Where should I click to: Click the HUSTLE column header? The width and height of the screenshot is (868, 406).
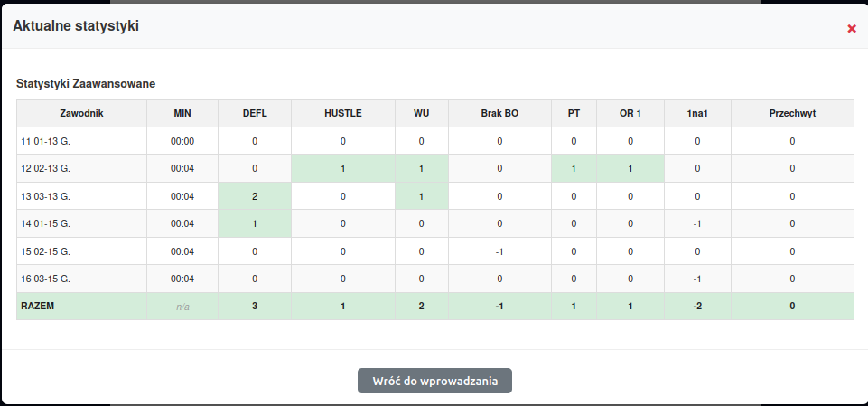tap(343, 114)
